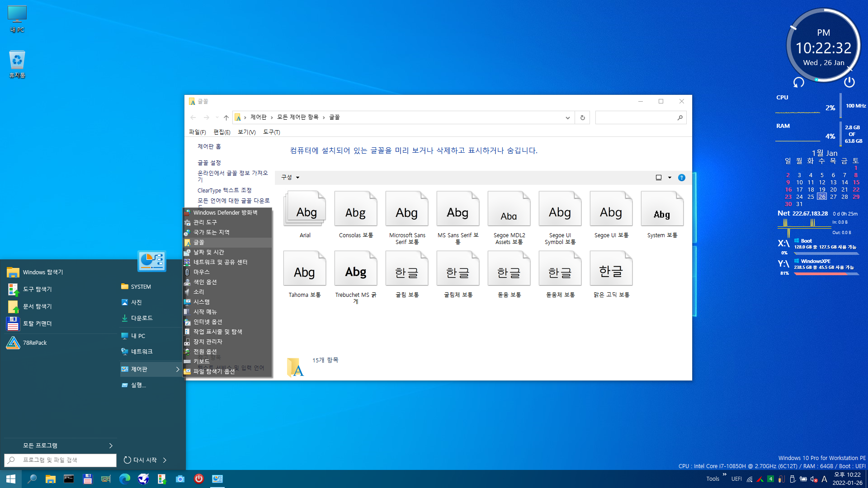Open the 휴지통 recycle bin icon

17,64
